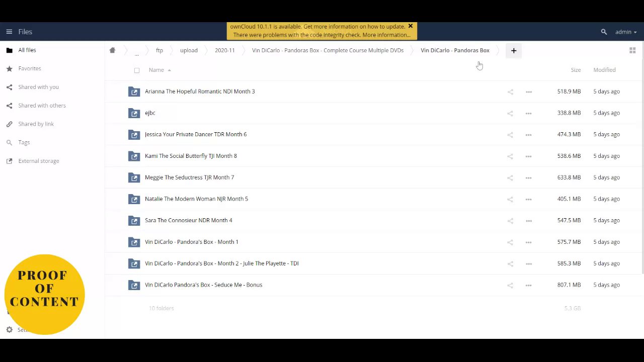Share Meggie The Seductress folder

[x=510, y=177]
